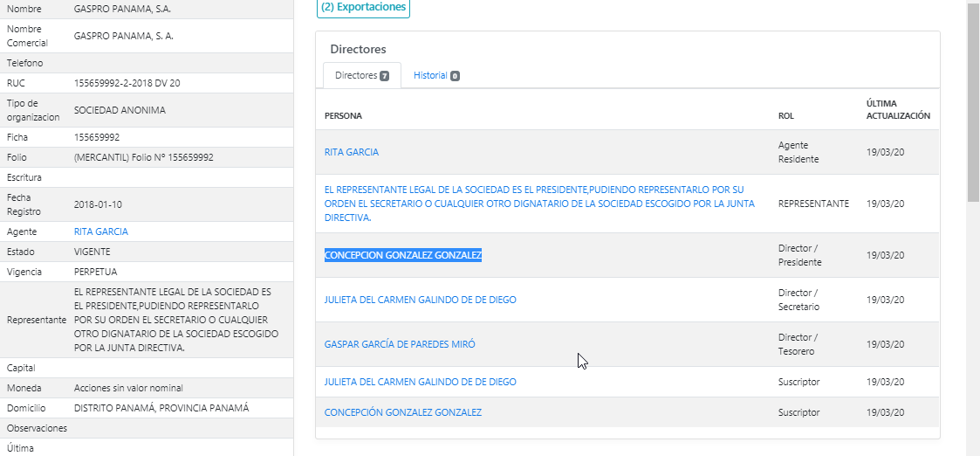The image size is (980, 456).
Task: Open RITA GARCIA link in Agente row
Action: (100, 231)
